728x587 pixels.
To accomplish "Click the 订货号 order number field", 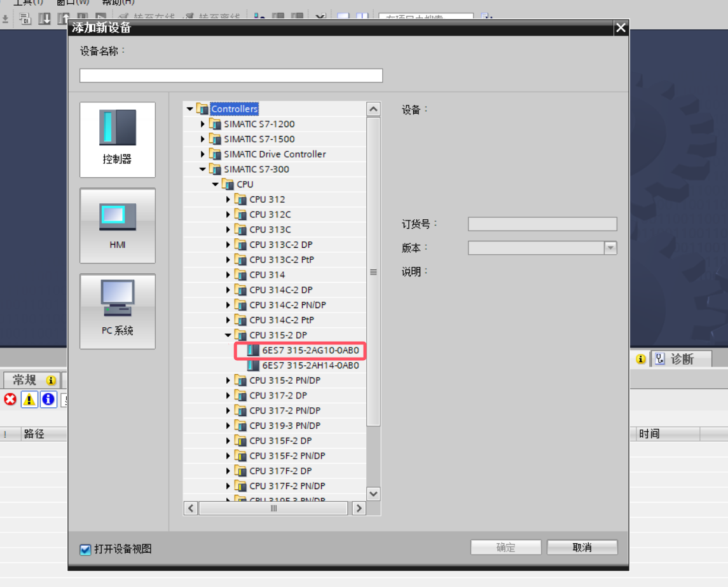I will [x=542, y=224].
